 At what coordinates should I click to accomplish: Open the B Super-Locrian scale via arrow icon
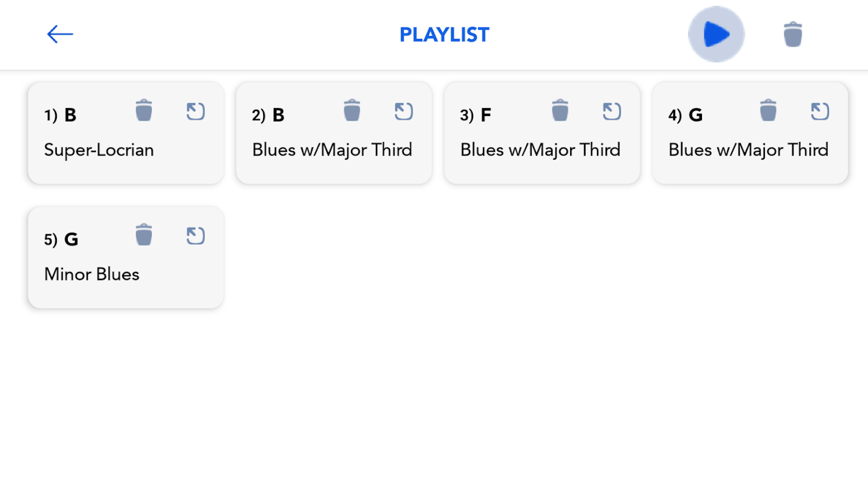pyautogui.click(x=195, y=112)
